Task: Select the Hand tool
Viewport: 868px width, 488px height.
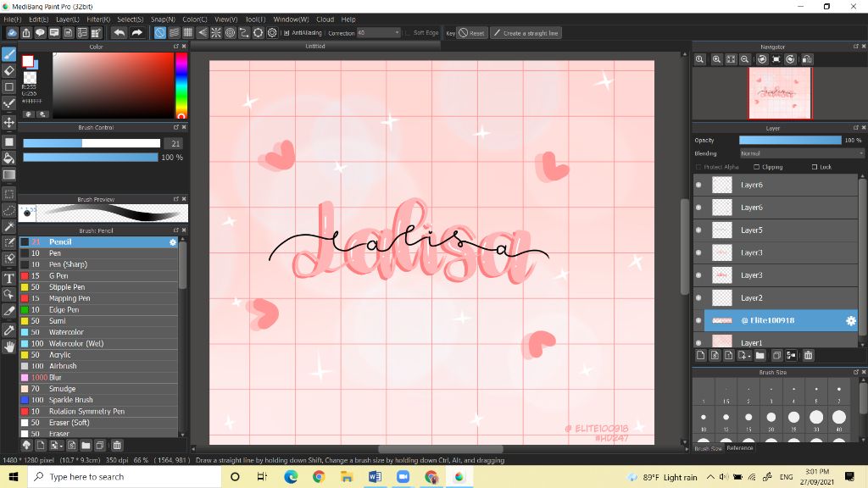Action: 8,347
